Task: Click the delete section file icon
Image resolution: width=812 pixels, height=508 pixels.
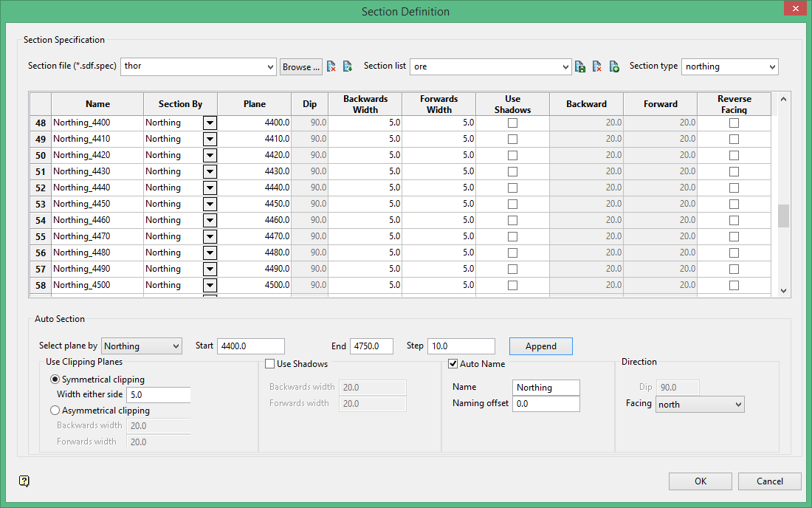Action: pos(331,66)
